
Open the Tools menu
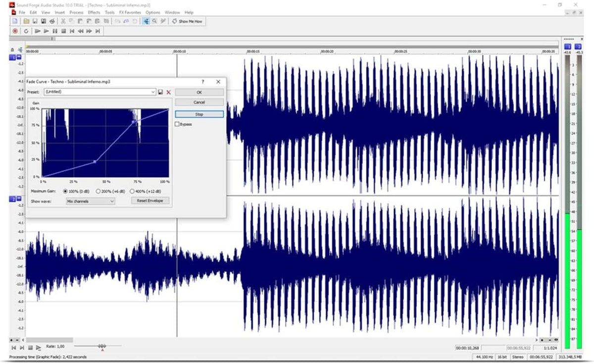tap(110, 12)
